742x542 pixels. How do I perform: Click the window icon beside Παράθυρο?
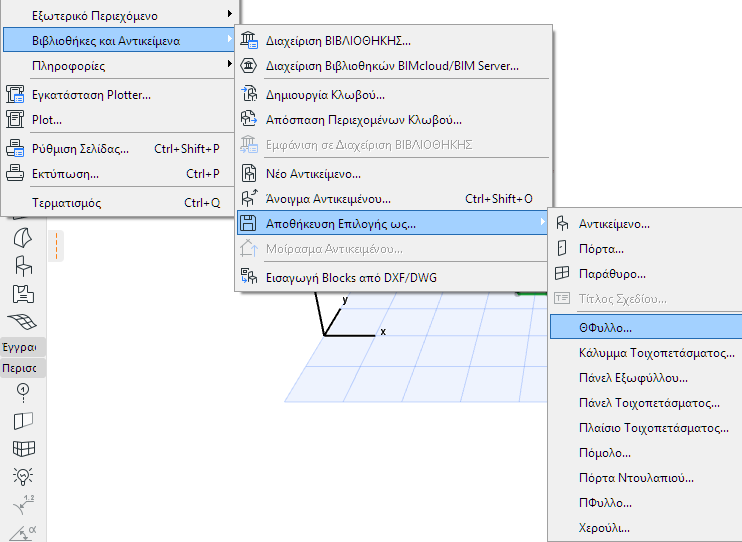(x=562, y=273)
